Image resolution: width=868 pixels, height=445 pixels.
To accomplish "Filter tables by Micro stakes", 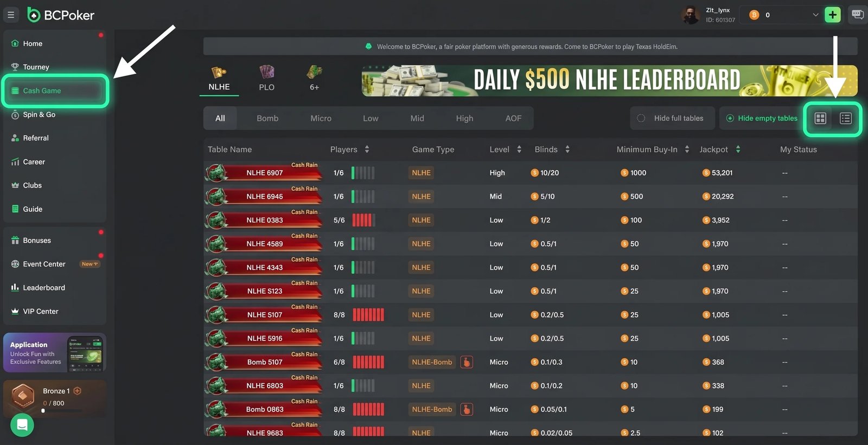I will click(x=321, y=118).
